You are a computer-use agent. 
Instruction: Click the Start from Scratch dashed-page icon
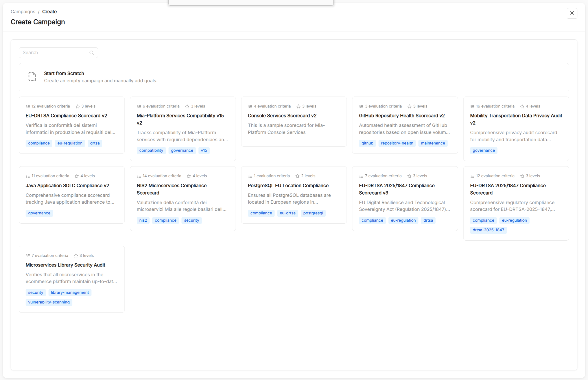coord(32,77)
